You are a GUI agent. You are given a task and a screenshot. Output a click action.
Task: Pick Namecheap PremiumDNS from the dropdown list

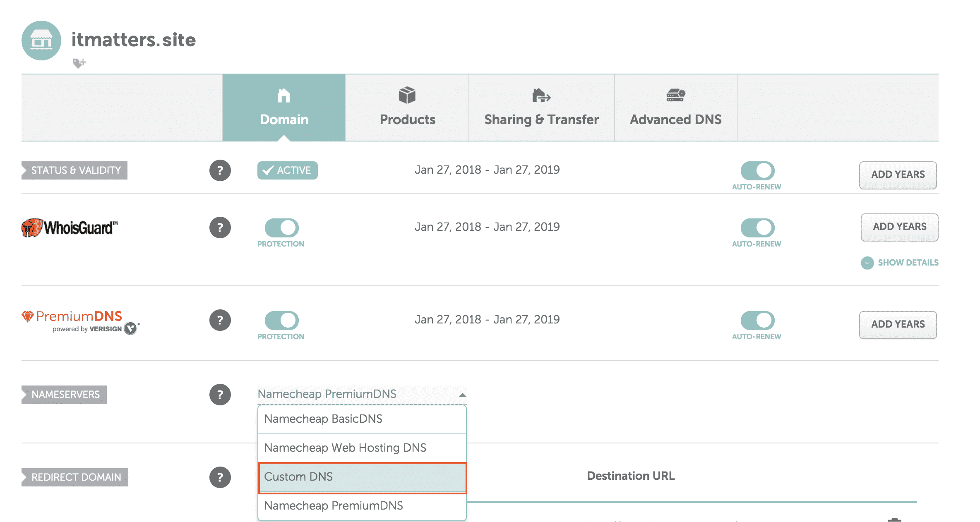pyautogui.click(x=362, y=506)
